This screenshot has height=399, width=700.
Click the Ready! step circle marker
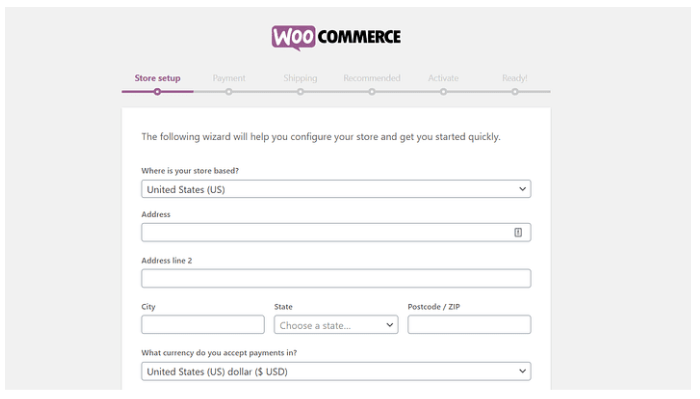point(515,92)
